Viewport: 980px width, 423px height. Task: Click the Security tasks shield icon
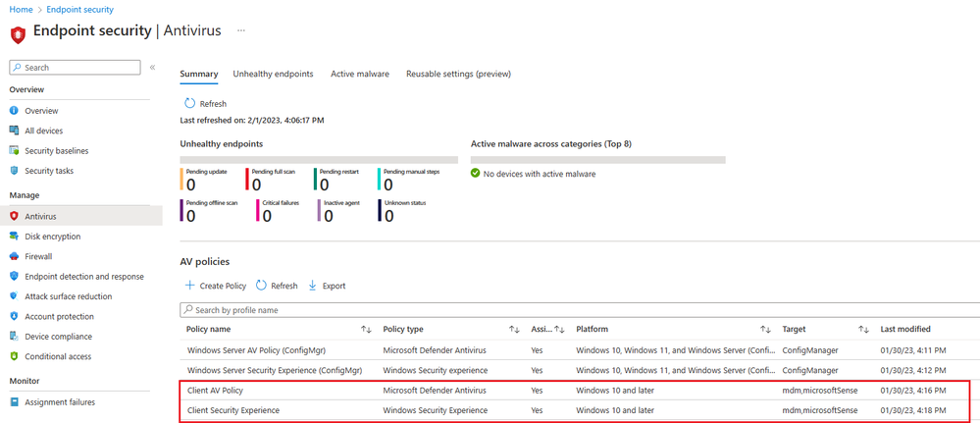pos(14,171)
